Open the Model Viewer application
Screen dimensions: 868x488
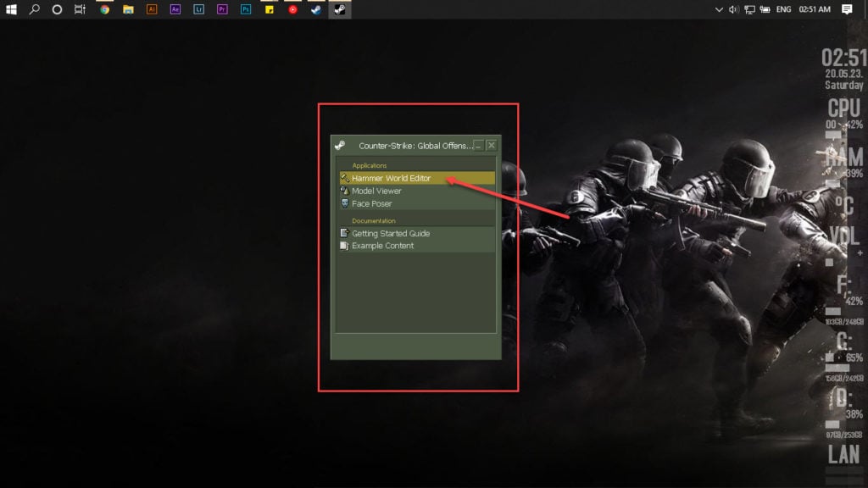pos(417,191)
